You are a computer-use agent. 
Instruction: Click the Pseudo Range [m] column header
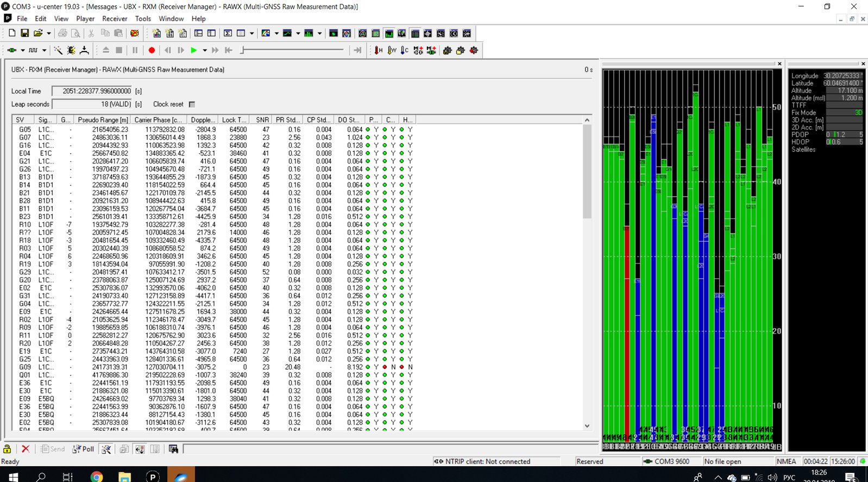tap(103, 120)
